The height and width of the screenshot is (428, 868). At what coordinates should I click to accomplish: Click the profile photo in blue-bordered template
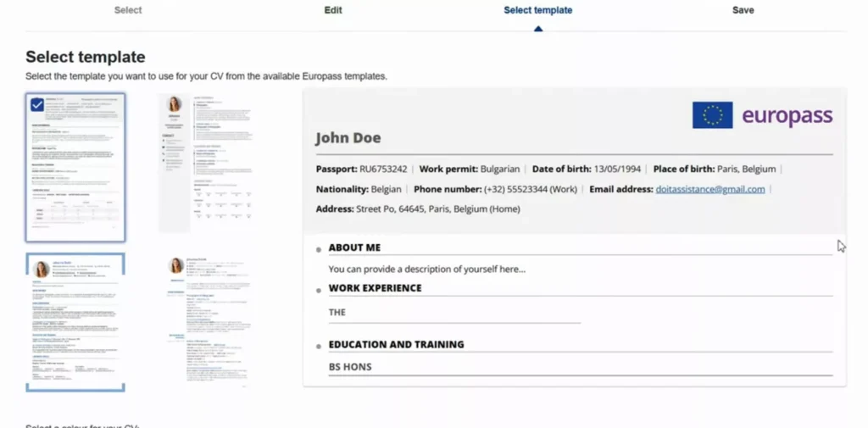(41, 270)
